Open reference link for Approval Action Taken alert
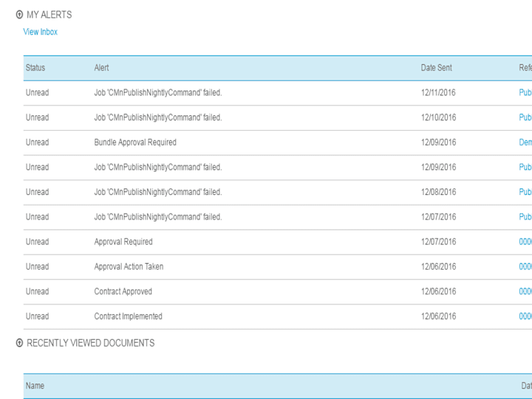Screen dimensions: 532x399 click(525, 267)
